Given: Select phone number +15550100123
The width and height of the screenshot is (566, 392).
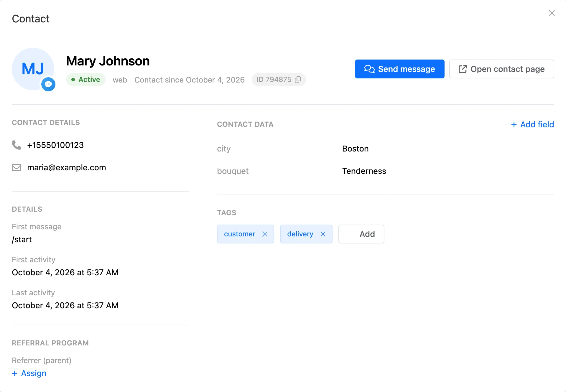Looking at the screenshot, I should [55, 145].
